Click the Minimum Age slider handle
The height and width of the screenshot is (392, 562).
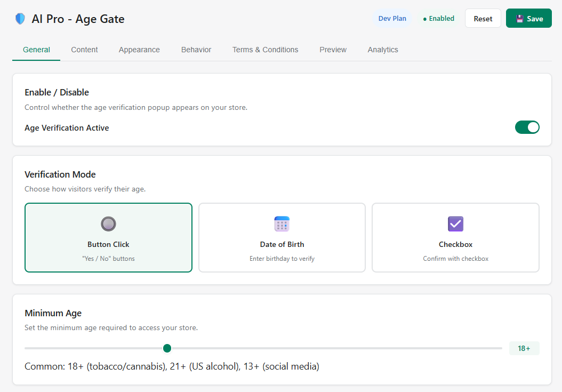[x=167, y=348]
